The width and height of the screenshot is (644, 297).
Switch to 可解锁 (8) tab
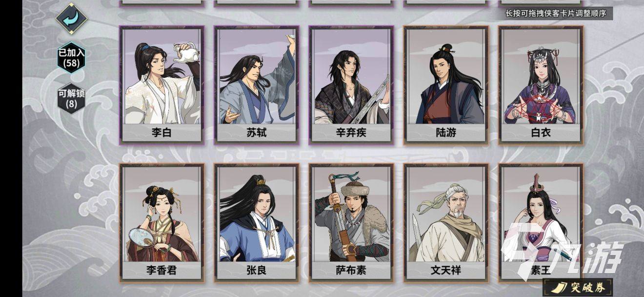[71, 98]
